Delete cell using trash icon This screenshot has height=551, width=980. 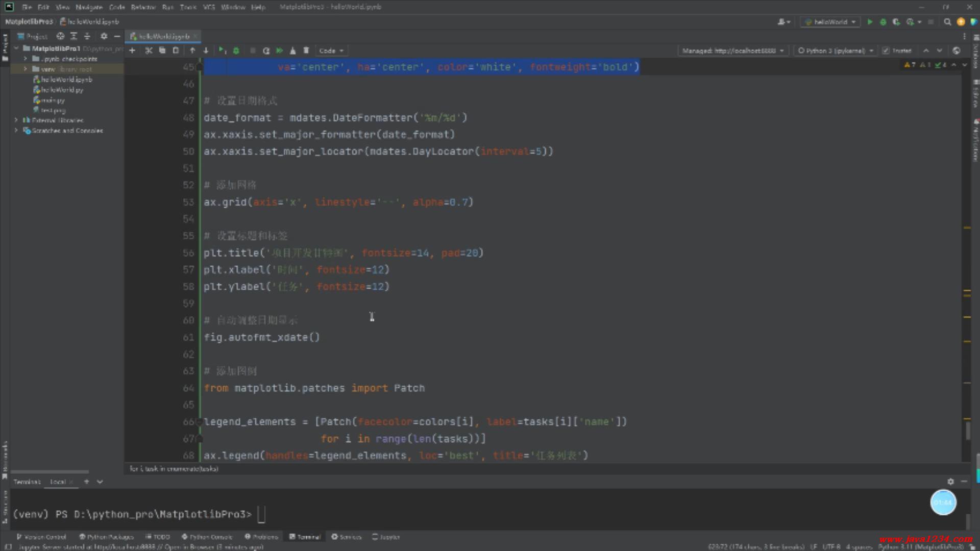(x=306, y=51)
